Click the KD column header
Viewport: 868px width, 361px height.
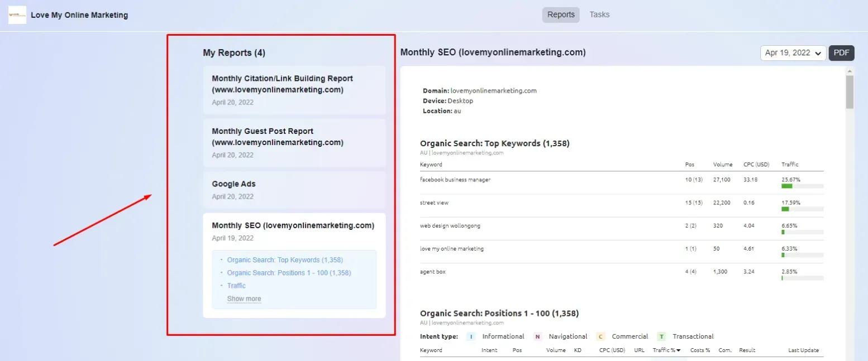578,350
